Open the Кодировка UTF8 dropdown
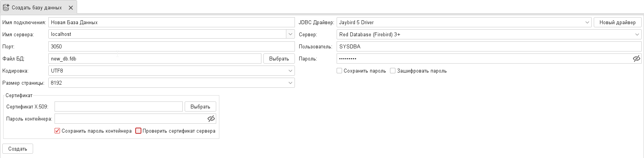This screenshot has width=644, height=158. click(x=290, y=71)
